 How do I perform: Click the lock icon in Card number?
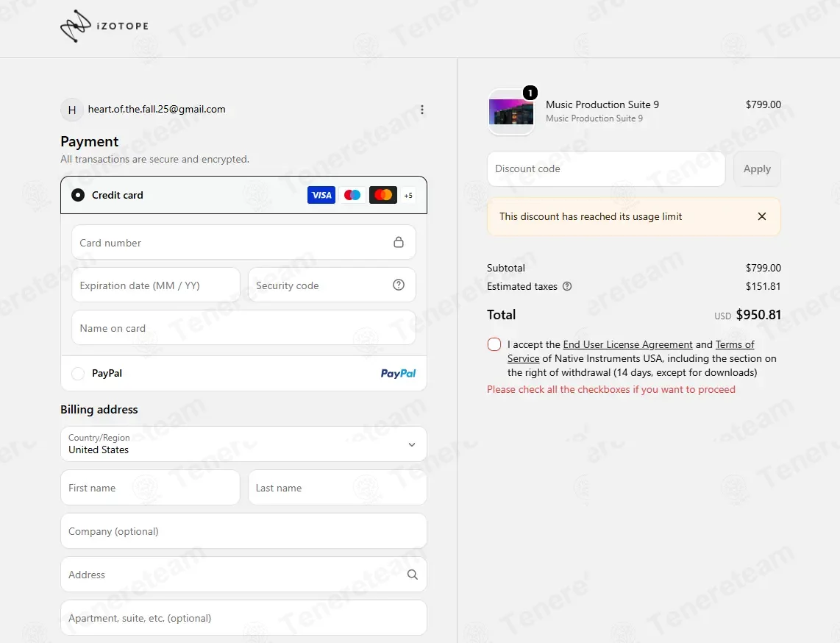tap(399, 242)
